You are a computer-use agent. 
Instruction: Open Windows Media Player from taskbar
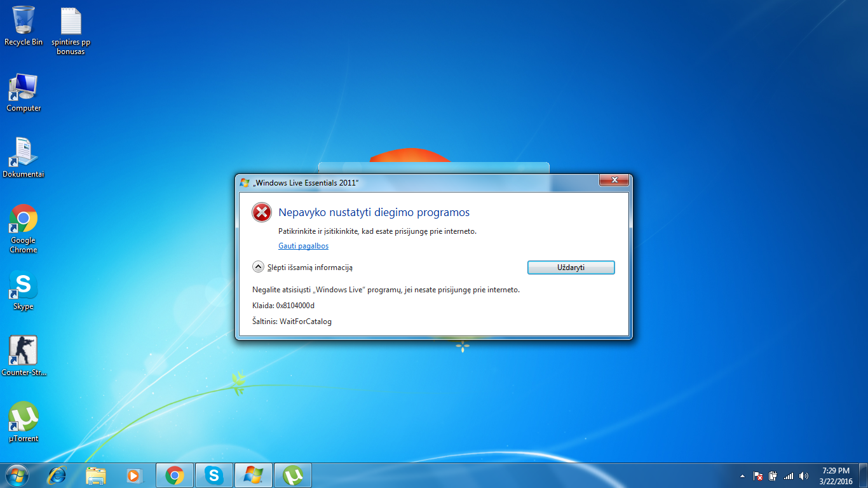(x=134, y=475)
